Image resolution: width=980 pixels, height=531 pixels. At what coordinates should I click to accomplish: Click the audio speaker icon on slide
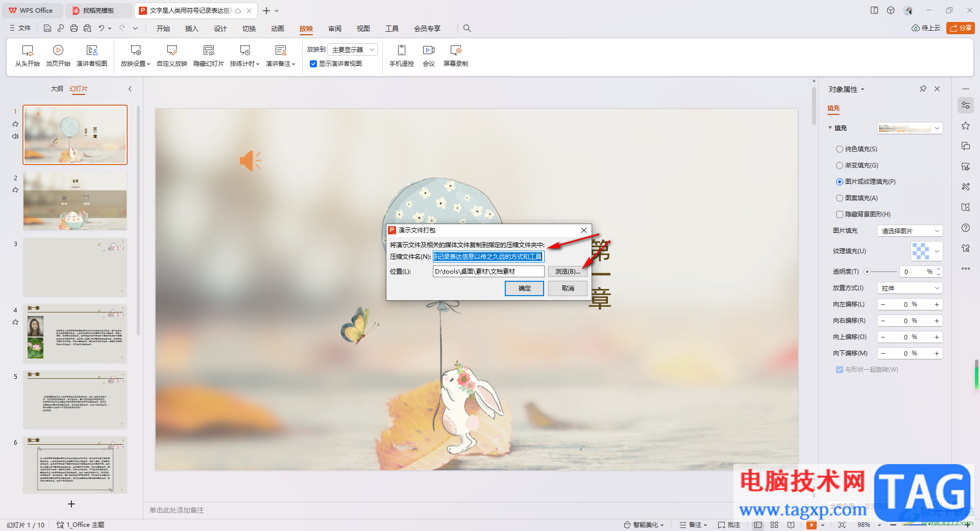click(250, 161)
